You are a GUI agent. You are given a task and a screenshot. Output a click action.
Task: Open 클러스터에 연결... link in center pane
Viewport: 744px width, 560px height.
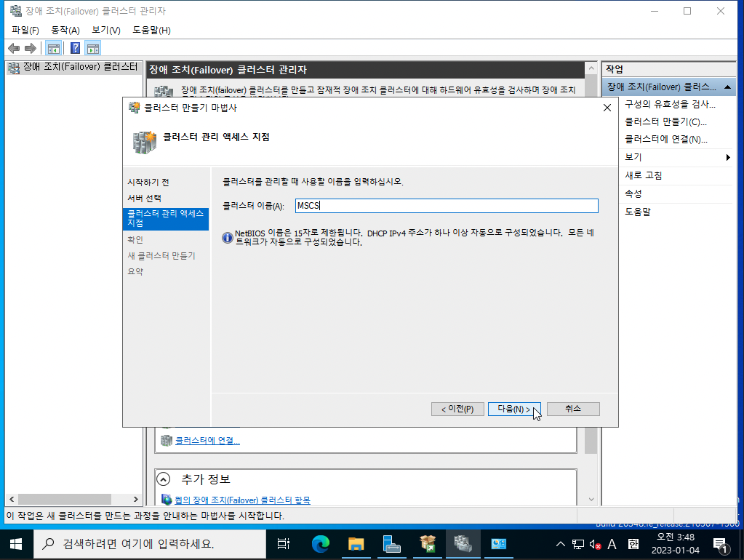click(207, 441)
